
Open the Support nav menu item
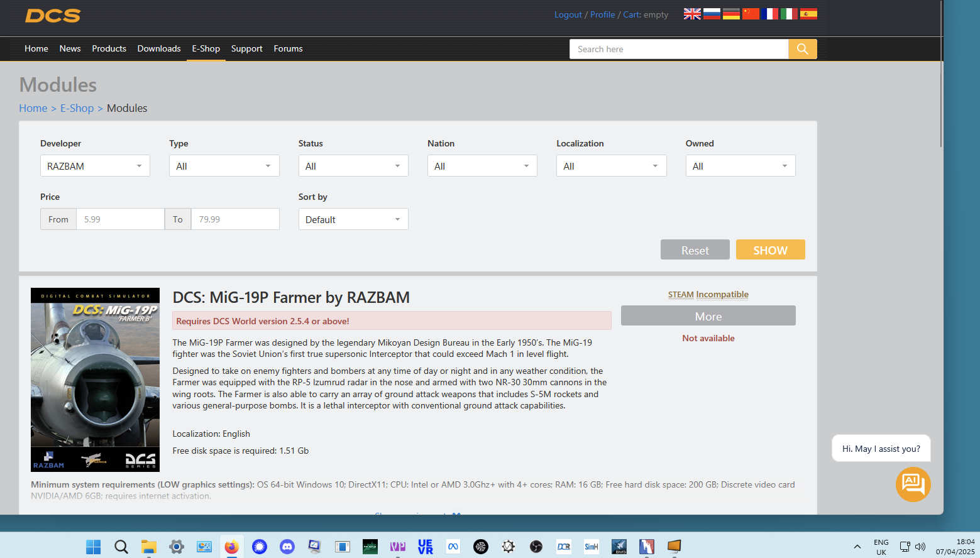(x=247, y=48)
